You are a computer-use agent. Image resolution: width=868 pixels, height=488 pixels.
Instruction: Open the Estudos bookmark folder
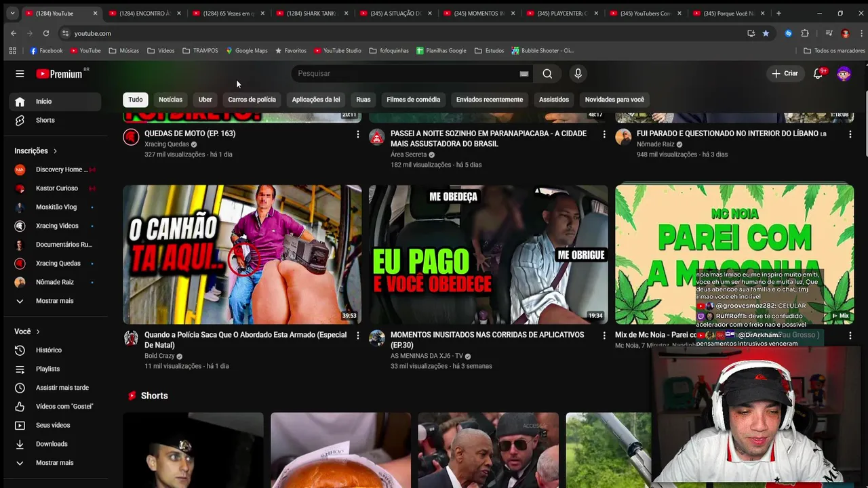click(x=490, y=51)
